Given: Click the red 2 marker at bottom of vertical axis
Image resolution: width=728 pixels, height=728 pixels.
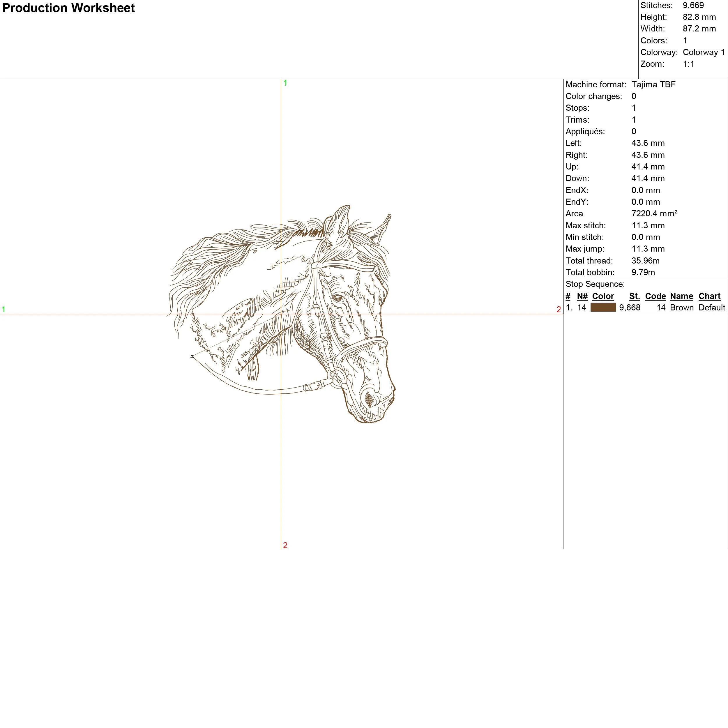Looking at the screenshot, I should pos(285,545).
